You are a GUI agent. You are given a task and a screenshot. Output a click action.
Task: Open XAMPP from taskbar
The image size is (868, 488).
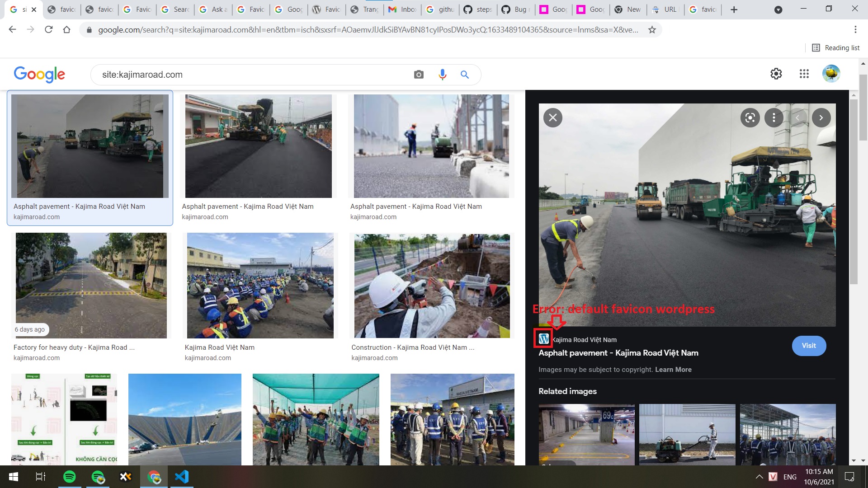pyautogui.click(x=126, y=477)
